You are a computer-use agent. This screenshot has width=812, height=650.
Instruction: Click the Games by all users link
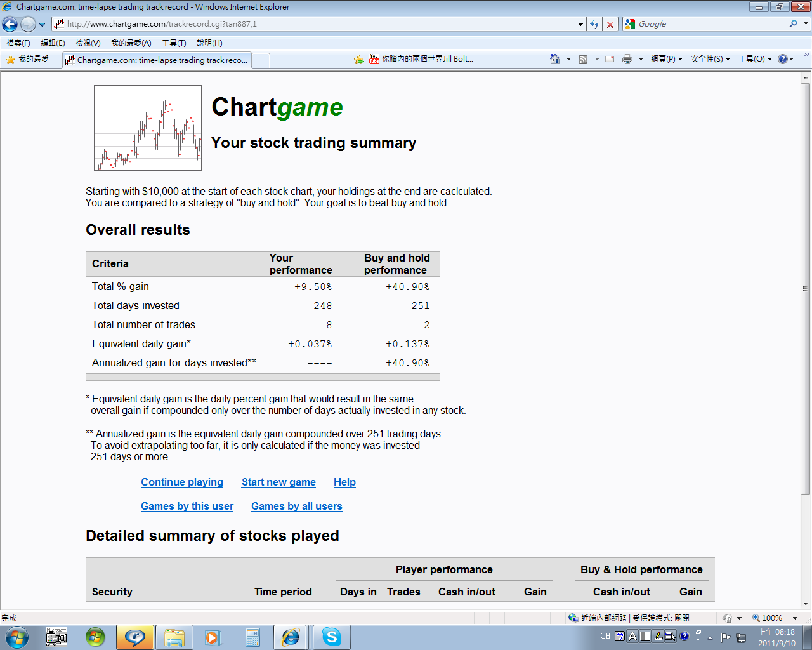tap(297, 506)
